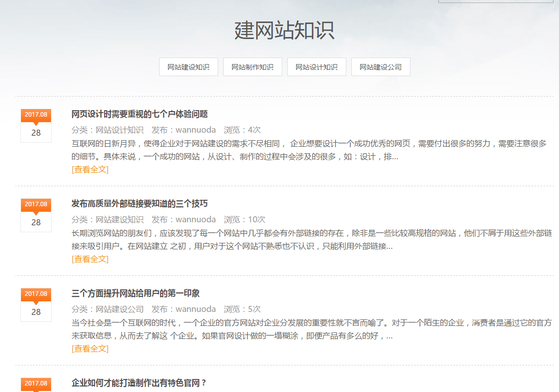The width and height of the screenshot is (559, 392).
Task: Click author wannuoda on the third article
Action: 196,309
